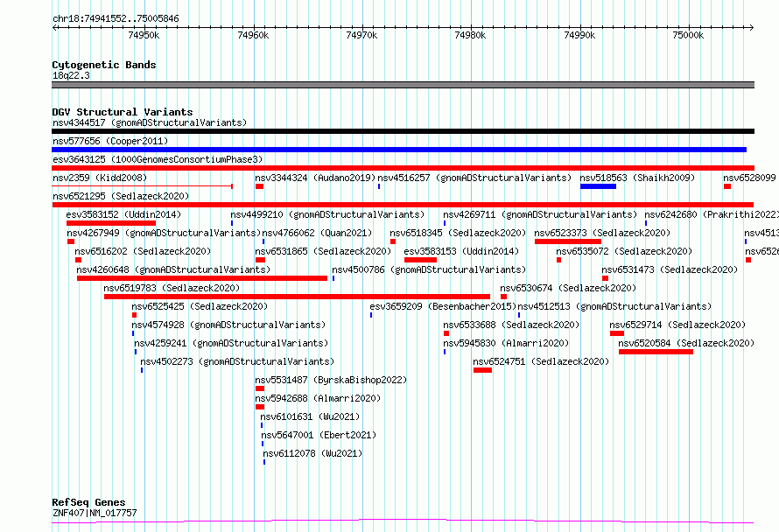Open nsv3344324 (Audano2019) variant label

point(315,178)
